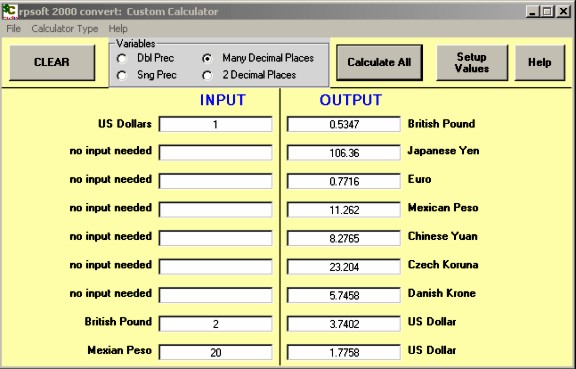Open Setup Values
Image resolution: width=576 pixels, height=369 pixels.
[472, 62]
